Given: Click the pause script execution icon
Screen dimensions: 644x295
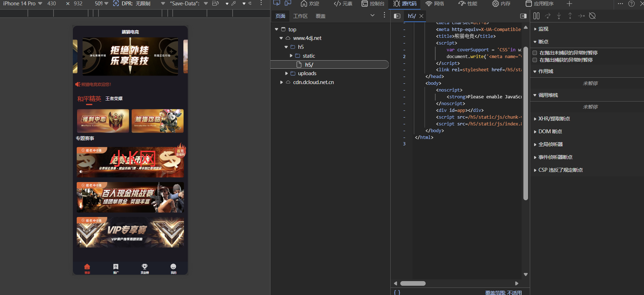Looking at the screenshot, I should [x=536, y=16].
